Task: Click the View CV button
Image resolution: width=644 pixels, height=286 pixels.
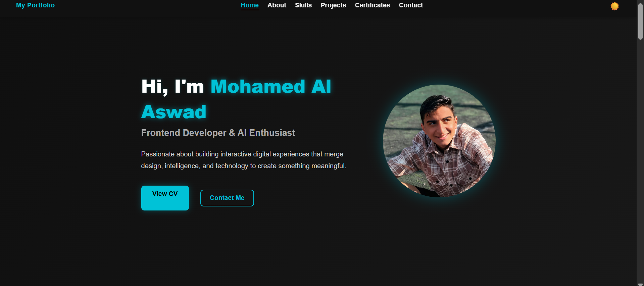Action: (x=165, y=198)
